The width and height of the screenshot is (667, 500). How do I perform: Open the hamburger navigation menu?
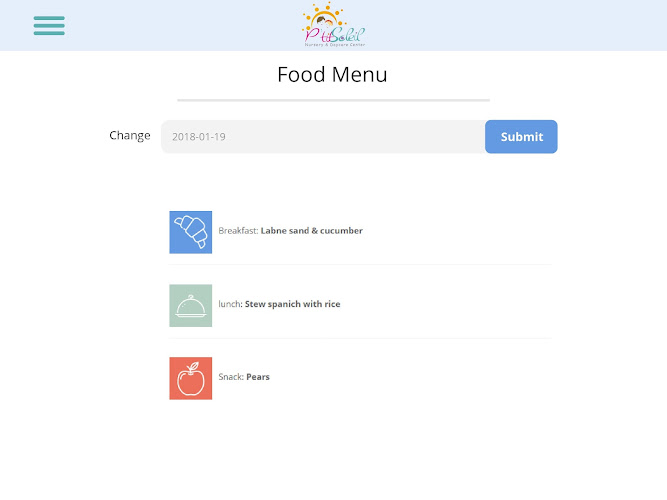click(x=49, y=26)
